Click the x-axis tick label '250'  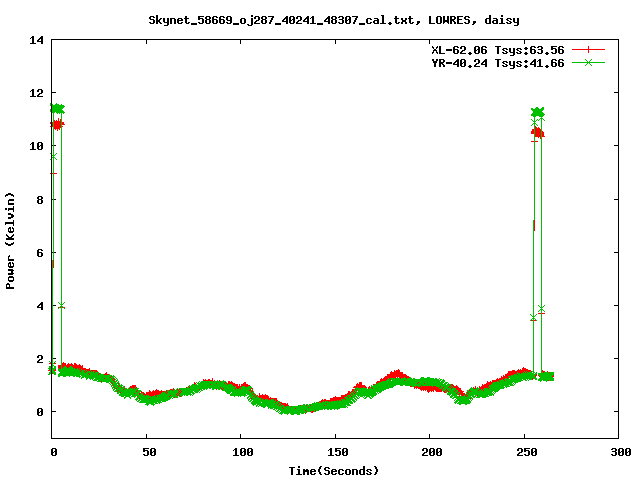(x=527, y=452)
